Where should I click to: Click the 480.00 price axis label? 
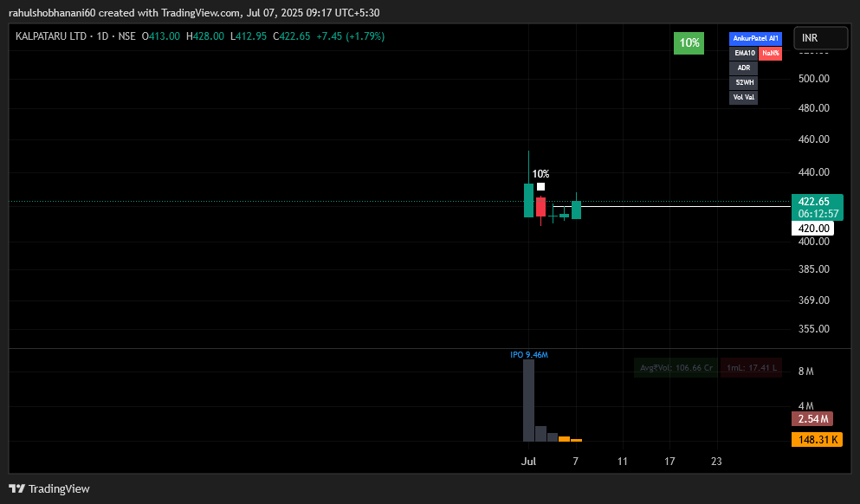(x=814, y=108)
